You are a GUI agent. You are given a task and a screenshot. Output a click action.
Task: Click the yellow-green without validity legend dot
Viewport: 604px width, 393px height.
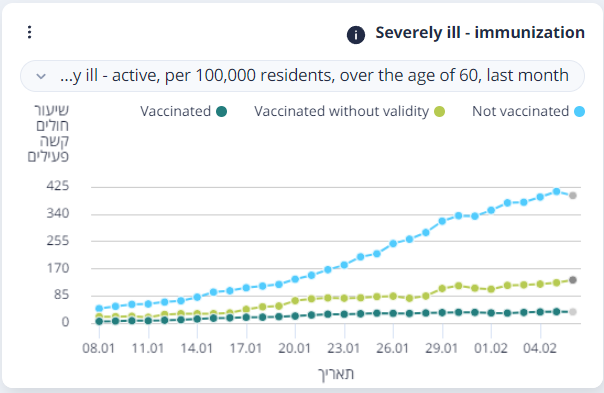[440, 112]
